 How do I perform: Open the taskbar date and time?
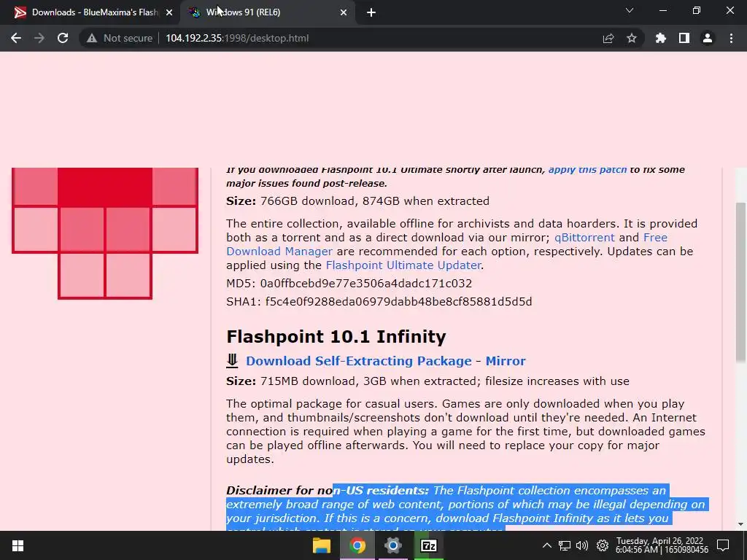(x=661, y=545)
